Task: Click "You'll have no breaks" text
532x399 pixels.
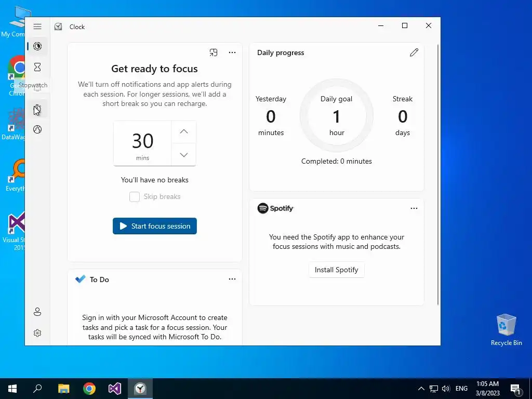Action: pyautogui.click(x=155, y=180)
